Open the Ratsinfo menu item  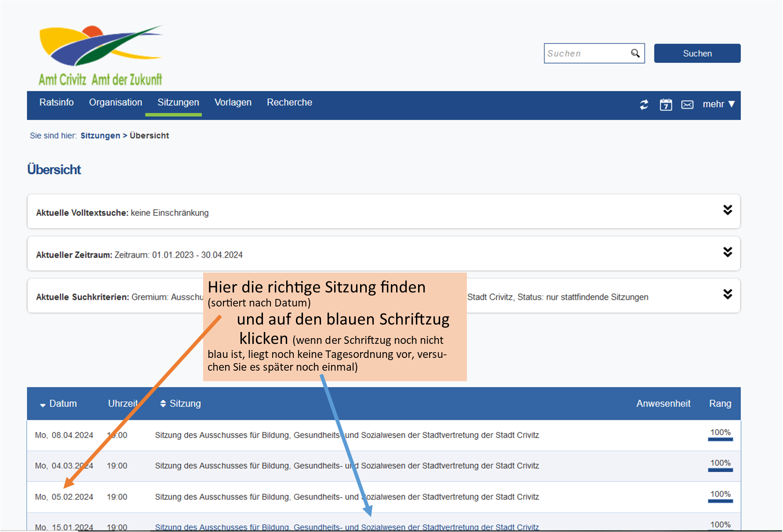[x=57, y=102]
